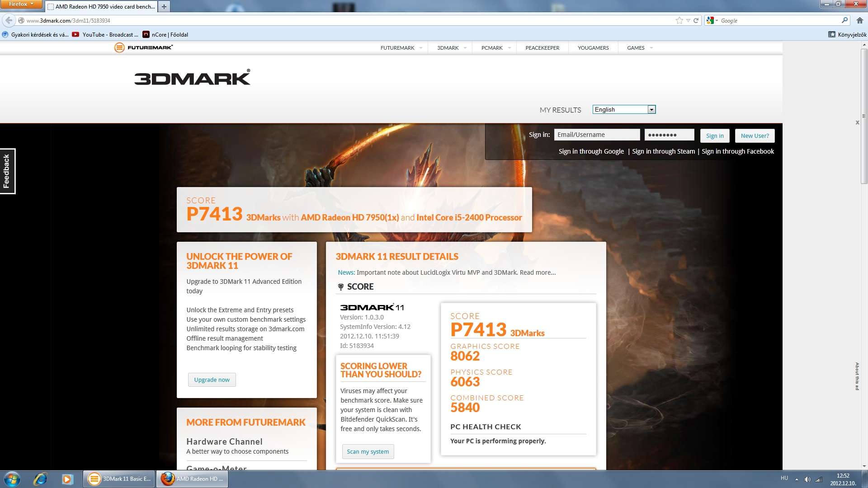The height and width of the screenshot is (488, 868).
Task: Open the Windows Start button
Action: 12,479
